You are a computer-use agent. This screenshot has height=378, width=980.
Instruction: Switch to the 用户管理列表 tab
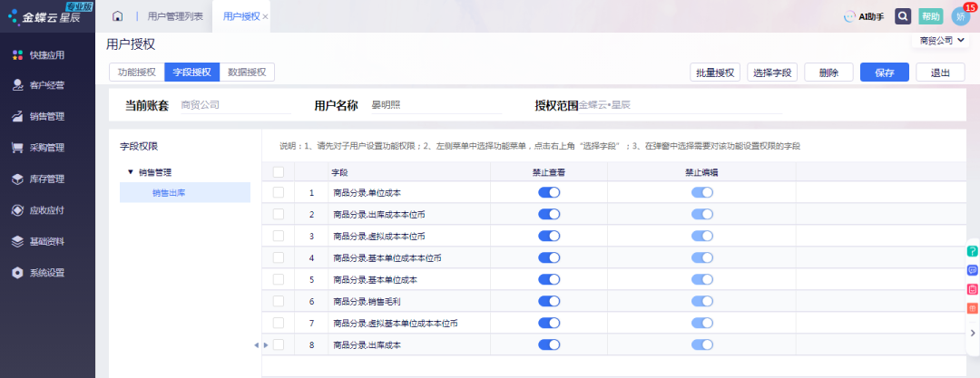point(175,17)
